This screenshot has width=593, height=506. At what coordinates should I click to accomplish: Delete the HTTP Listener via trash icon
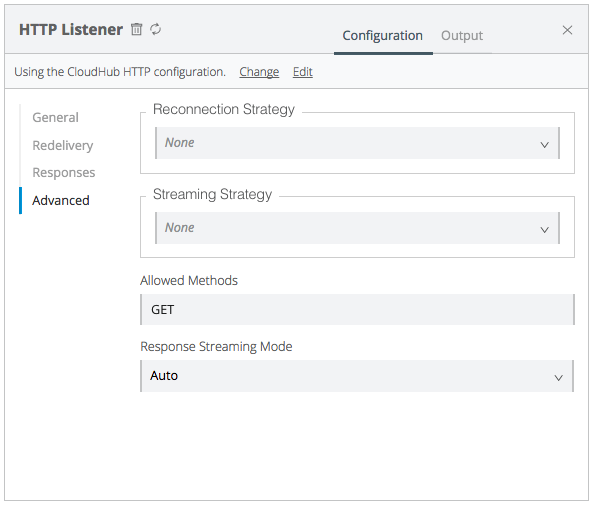point(136,29)
